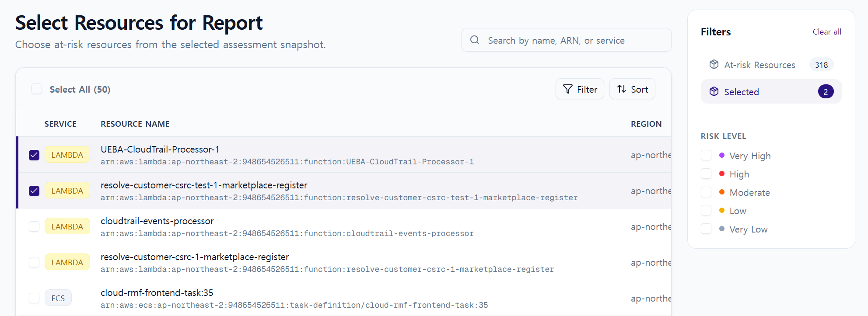
Task: Toggle the Select All (50) checkbox
Action: [37, 89]
